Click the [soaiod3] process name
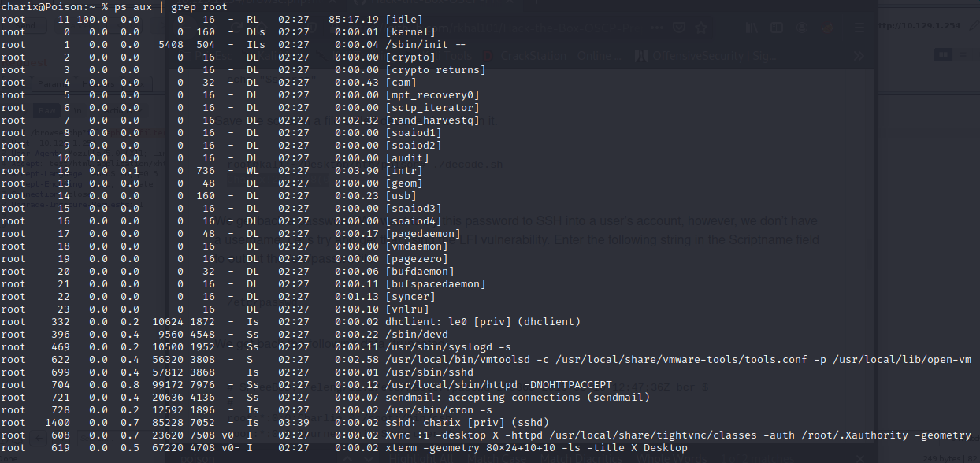Screen dimensions: 980x463 pyautogui.click(x=414, y=209)
